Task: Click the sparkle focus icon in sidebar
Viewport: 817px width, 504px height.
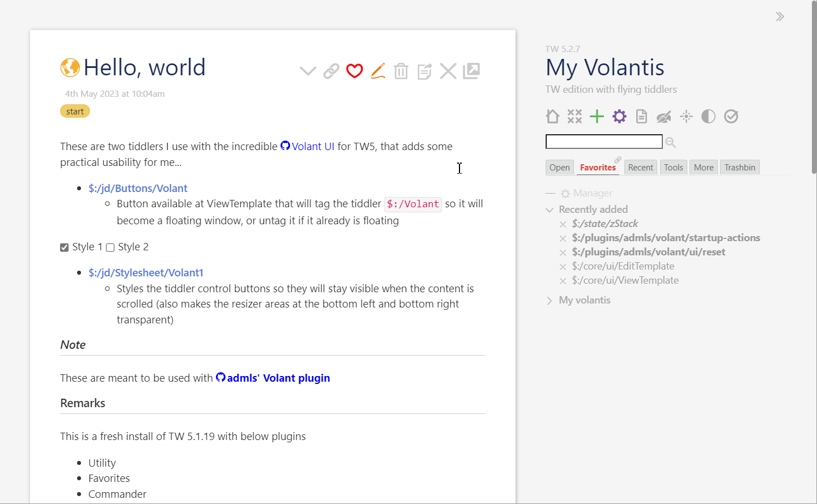Action: click(x=686, y=117)
